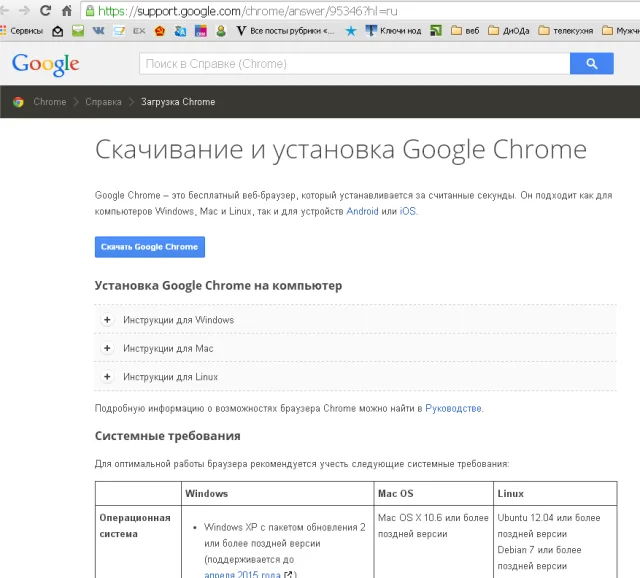Image resolution: width=640 pixels, height=578 pixels.
Task: Open the green person bookmark icon
Action: point(221,31)
